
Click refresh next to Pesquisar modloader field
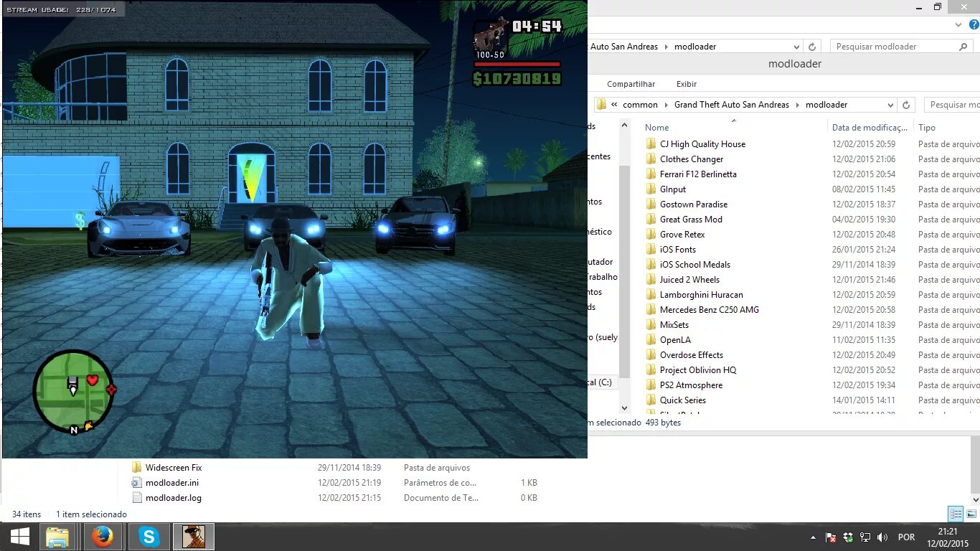point(812,47)
